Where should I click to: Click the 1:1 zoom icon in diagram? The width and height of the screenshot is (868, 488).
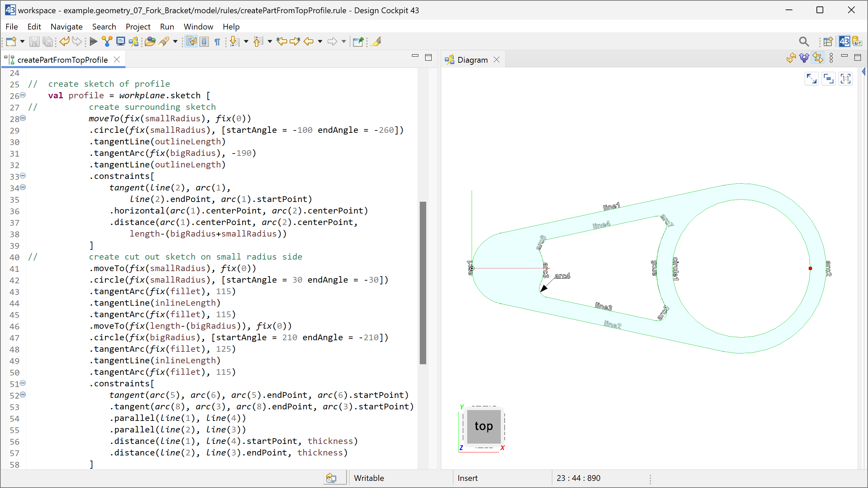click(846, 79)
